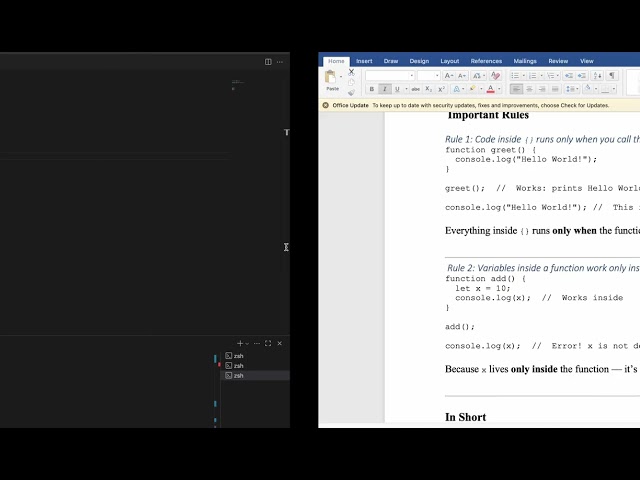Screen dimensions: 640x480
Task: Open the font size dropdown arrow
Action: (437, 76)
